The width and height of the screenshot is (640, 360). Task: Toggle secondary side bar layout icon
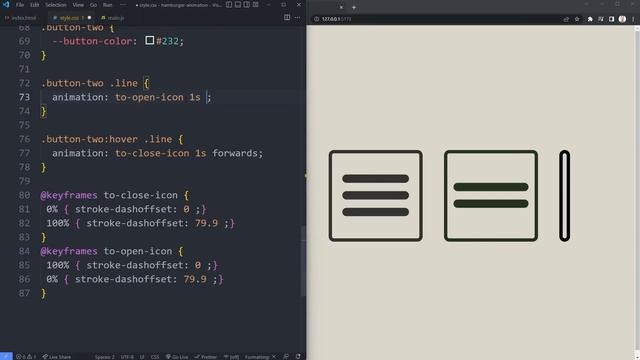[x=247, y=4]
